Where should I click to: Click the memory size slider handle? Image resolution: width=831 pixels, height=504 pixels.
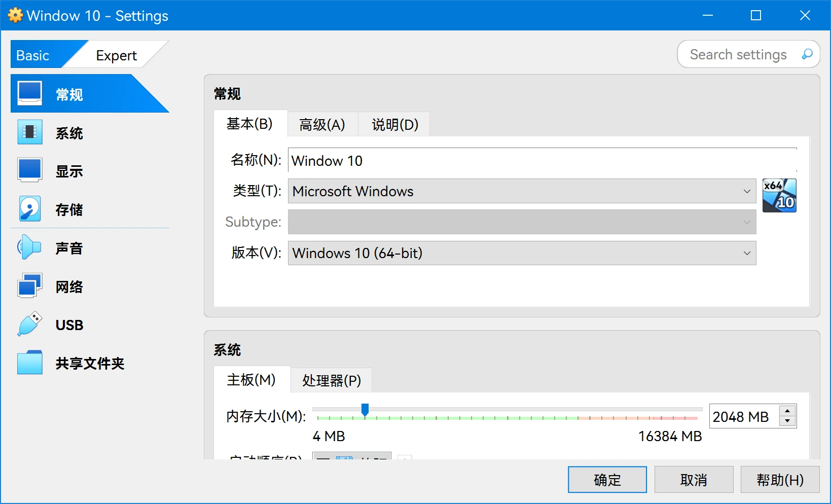tap(365, 410)
